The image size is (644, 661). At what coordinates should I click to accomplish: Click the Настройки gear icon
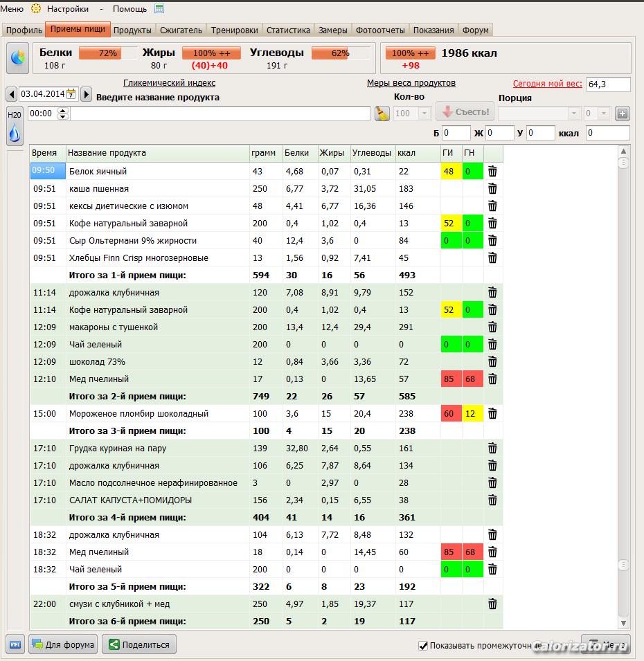(36, 8)
